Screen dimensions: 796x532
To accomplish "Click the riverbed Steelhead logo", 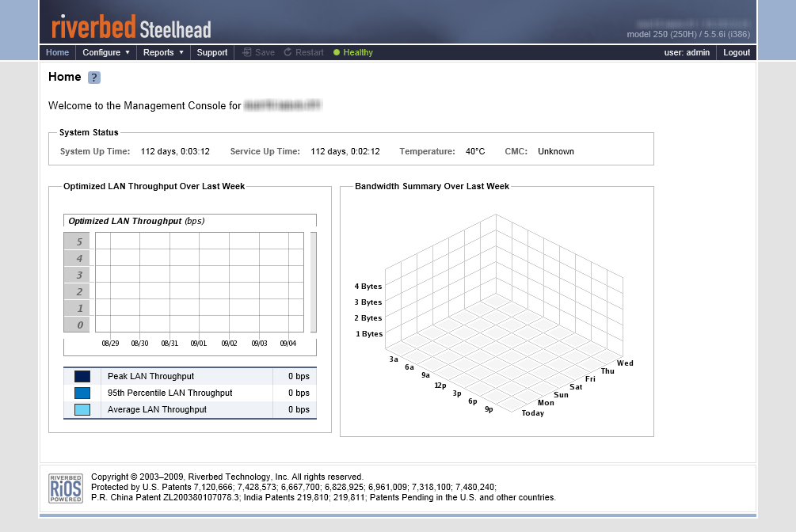I will [x=131, y=28].
